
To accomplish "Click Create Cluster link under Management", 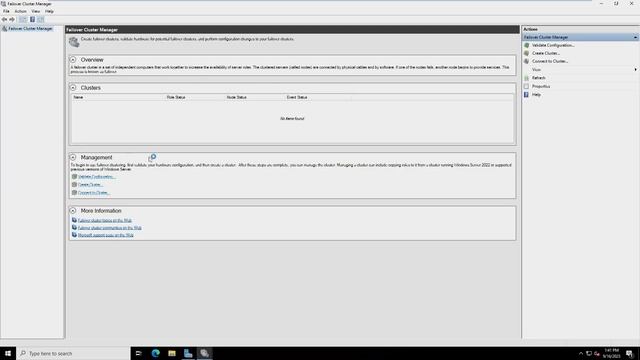I will tap(90, 184).
